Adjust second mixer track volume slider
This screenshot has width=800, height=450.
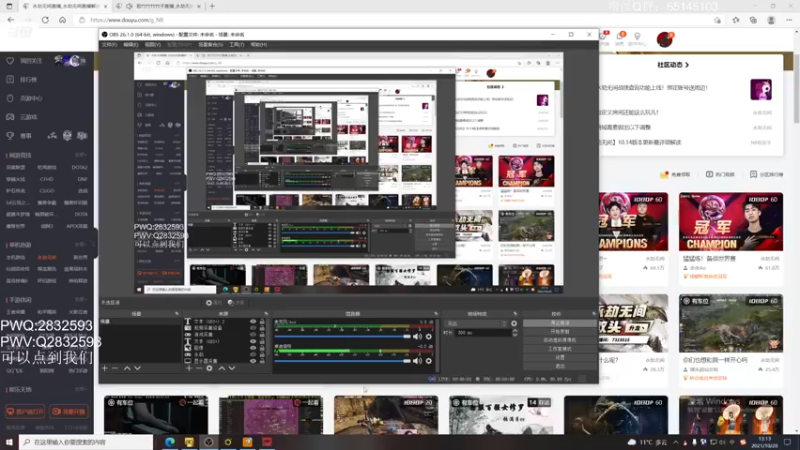click(342, 361)
